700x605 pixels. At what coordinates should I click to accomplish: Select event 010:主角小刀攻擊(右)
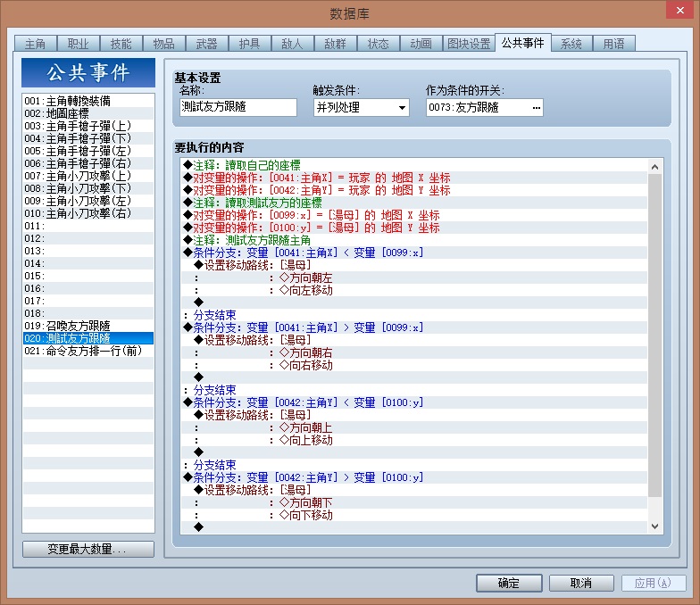click(87, 213)
